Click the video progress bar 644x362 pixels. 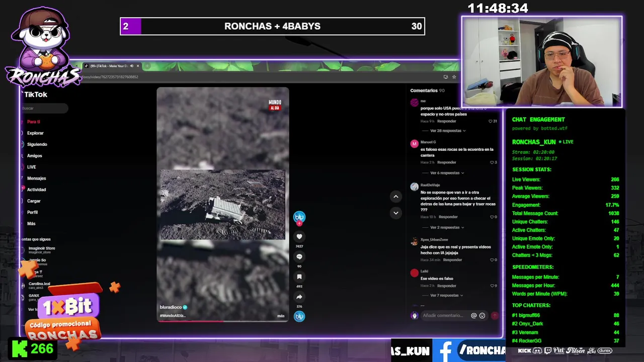tap(223, 321)
